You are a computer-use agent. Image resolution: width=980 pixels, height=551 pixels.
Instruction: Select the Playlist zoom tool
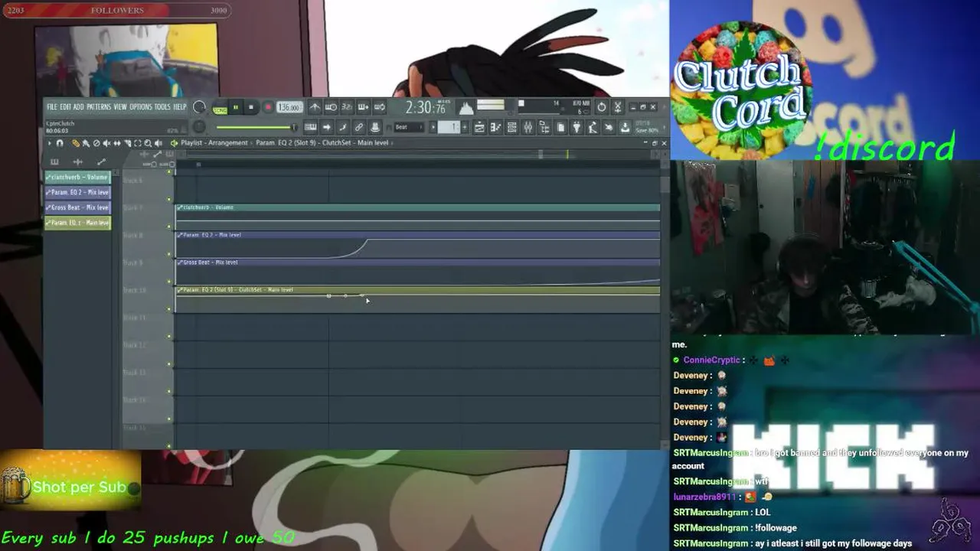tap(148, 143)
